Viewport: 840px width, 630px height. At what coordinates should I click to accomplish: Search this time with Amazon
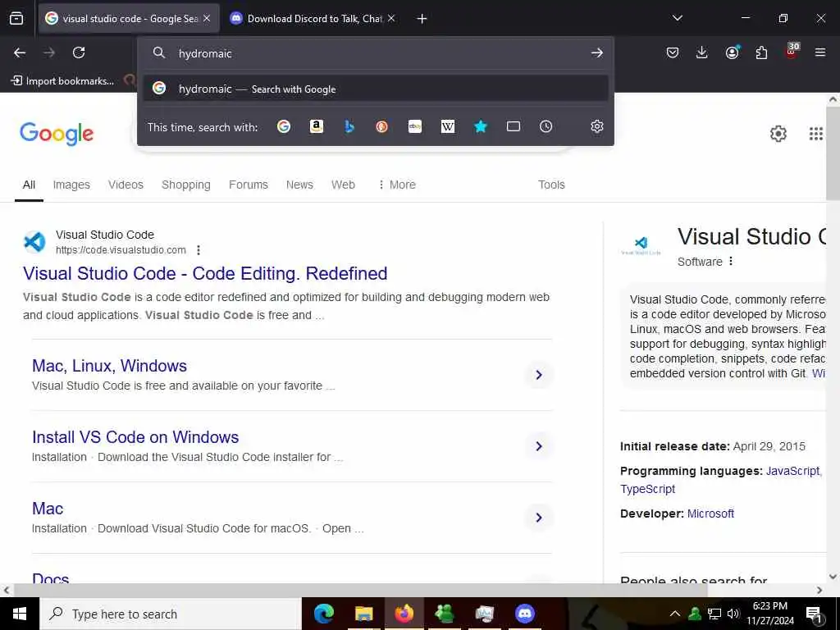[x=317, y=126]
